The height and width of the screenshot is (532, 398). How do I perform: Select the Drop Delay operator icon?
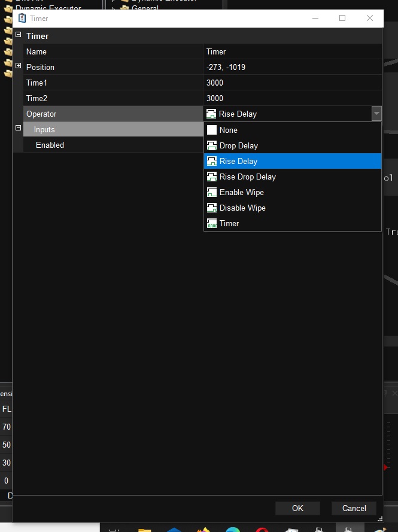coord(211,145)
